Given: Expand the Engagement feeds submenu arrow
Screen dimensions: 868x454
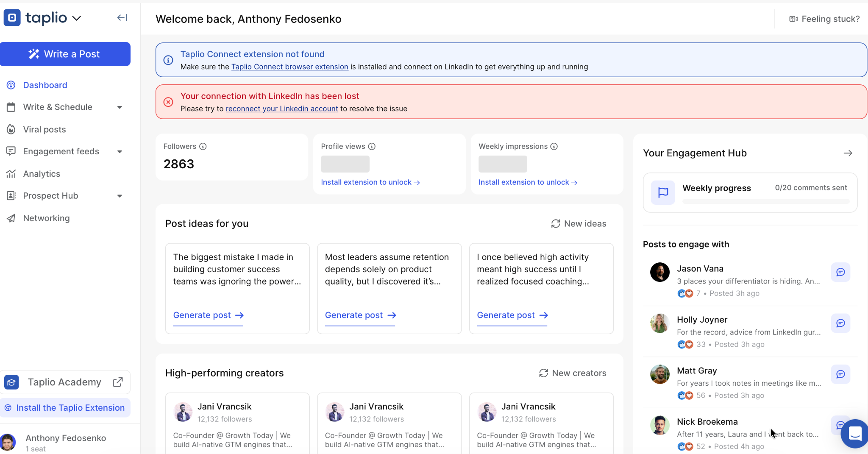Looking at the screenshot, I should coord(120,152).
